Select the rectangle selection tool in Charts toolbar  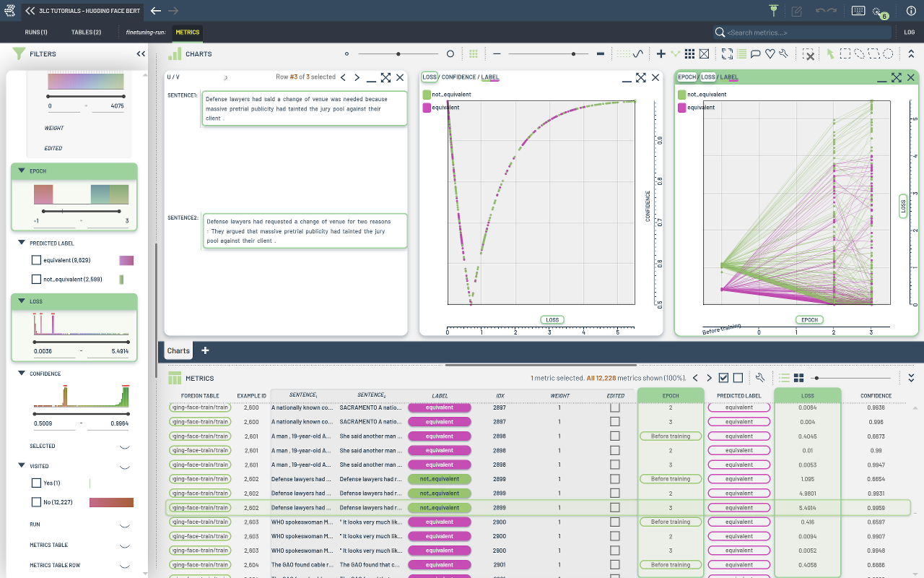tap(845, 53)
